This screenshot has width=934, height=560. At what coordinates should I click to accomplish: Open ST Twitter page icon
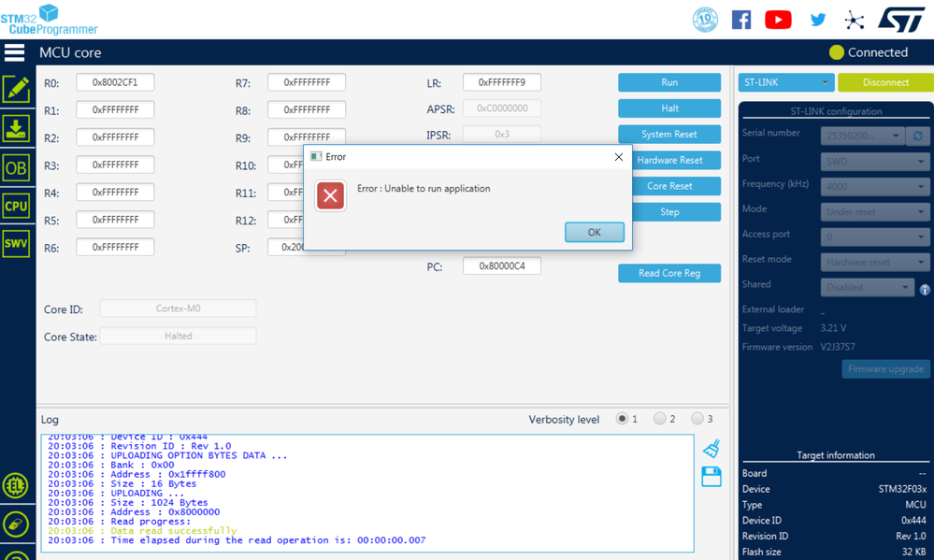(818, 20)
